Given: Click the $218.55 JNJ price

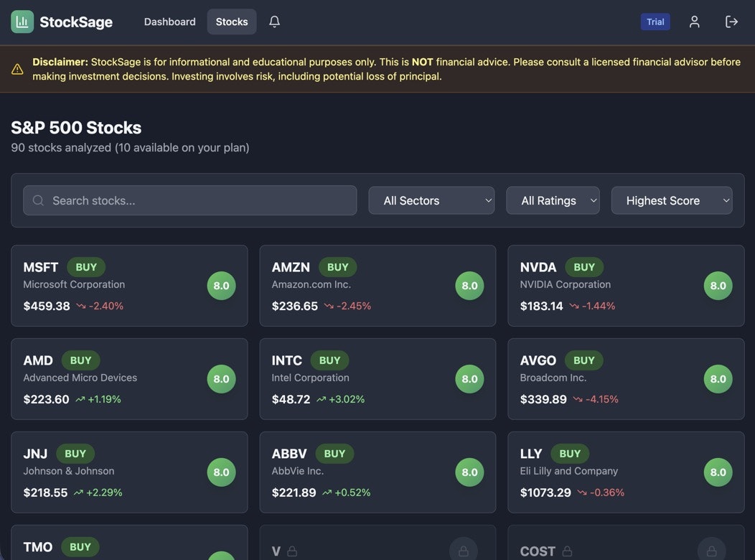Looking at the screenshot, I should (46, 493).
